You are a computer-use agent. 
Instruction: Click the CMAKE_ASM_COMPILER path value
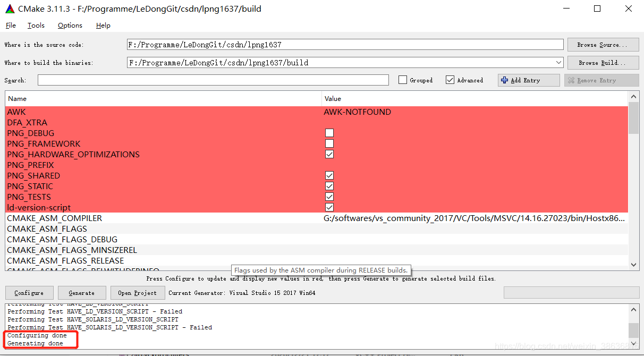click(x=474, y=218)
